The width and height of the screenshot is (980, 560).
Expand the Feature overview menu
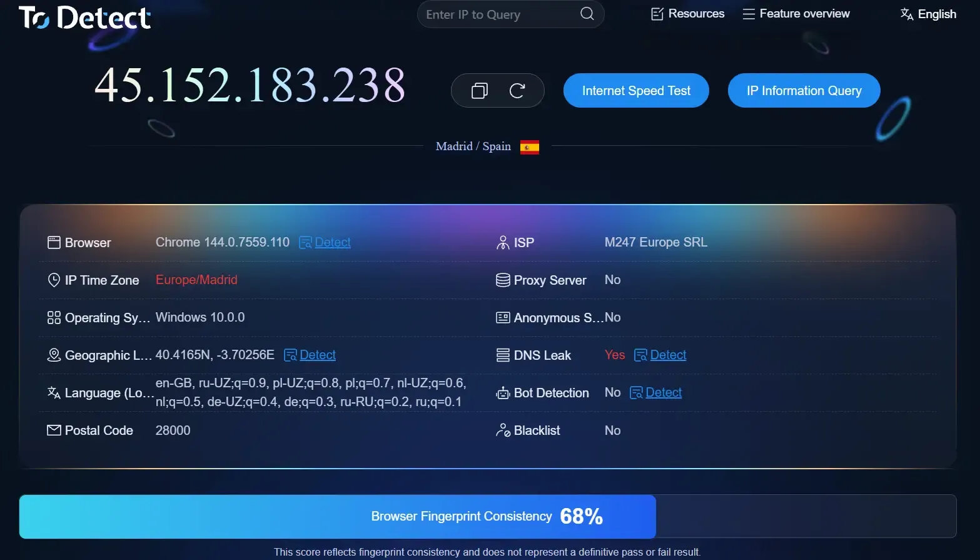[796, 14]
